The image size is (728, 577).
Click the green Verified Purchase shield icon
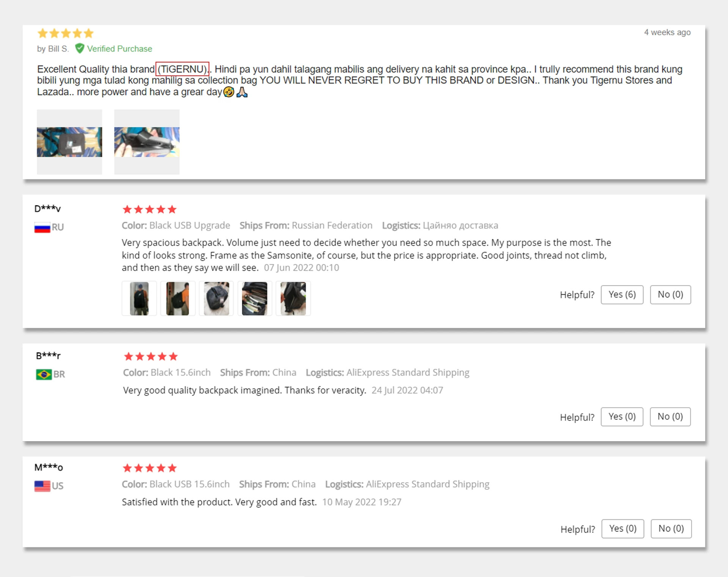(x=80, y=49)
